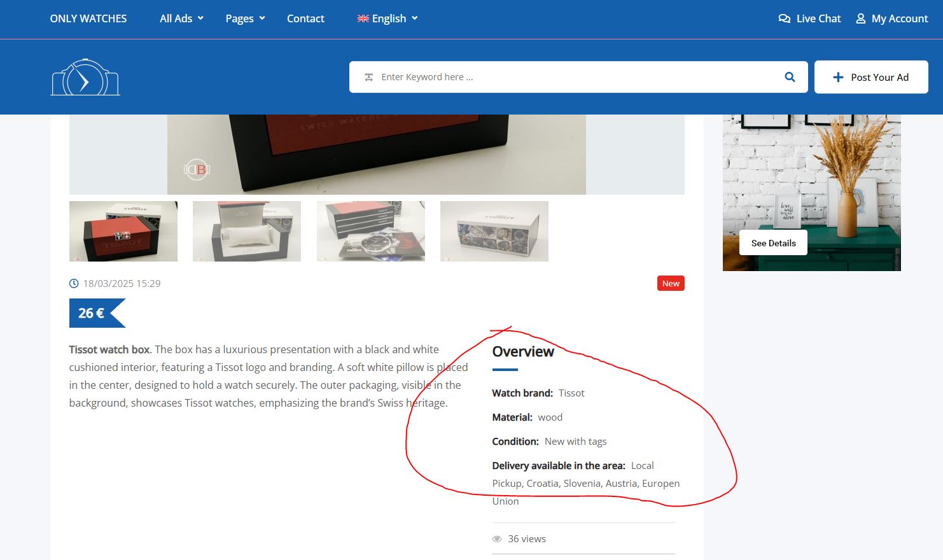
Task: Expand the Pages dropdown menu
Action: [245, 18]
